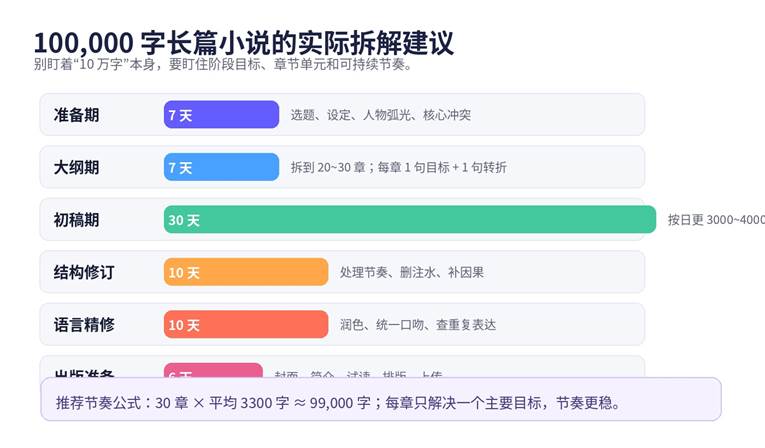Select the partially hidden 出版准备 label
The height and width of the screenshot is (448, 765).
pos(84,372)
